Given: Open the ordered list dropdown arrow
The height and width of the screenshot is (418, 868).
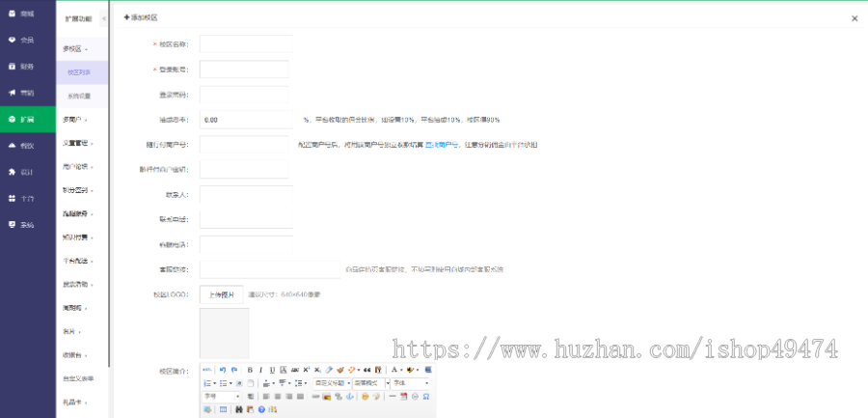Looking at the screenshot, I should [214, 383].
